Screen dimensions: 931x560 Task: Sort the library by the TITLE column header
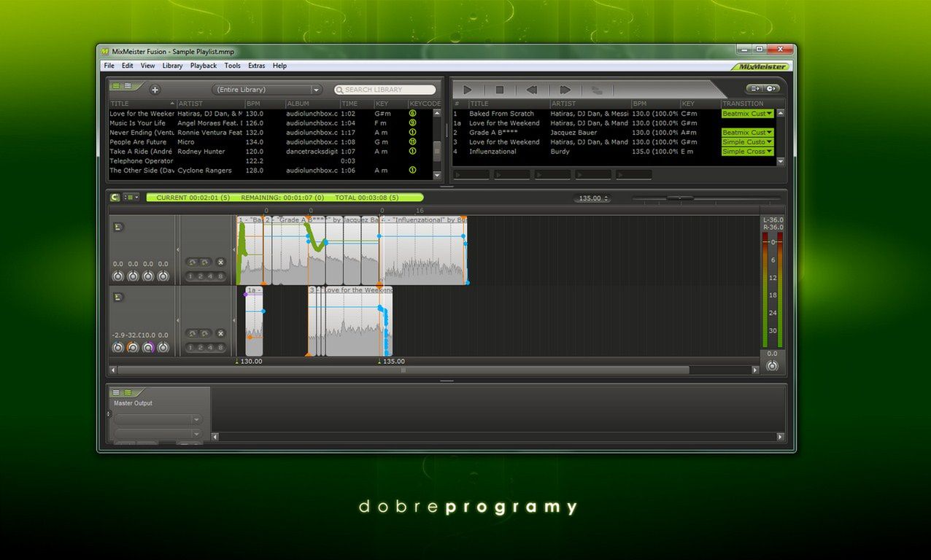(x=142, y=104)
